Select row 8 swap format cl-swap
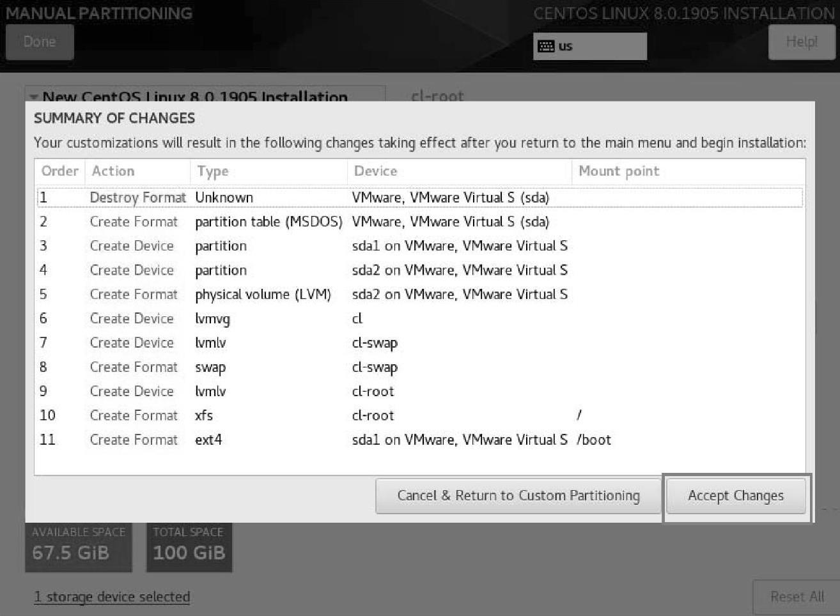 click(x=420, y=367)
